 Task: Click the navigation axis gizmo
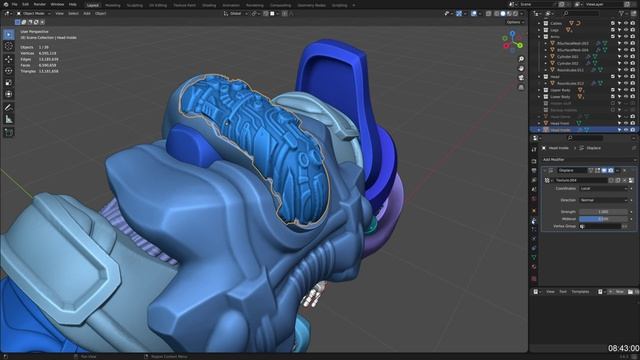coord(513,42)
